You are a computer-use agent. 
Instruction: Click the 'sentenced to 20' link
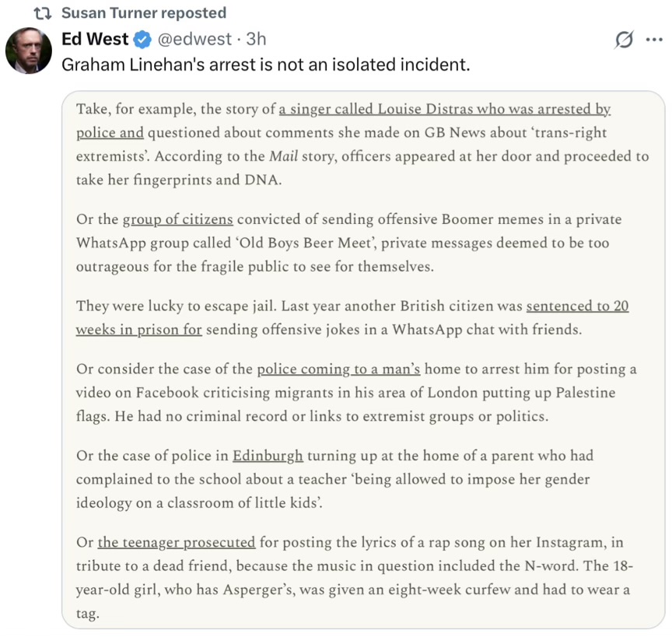pyautogui.click(x=577, y=306)
